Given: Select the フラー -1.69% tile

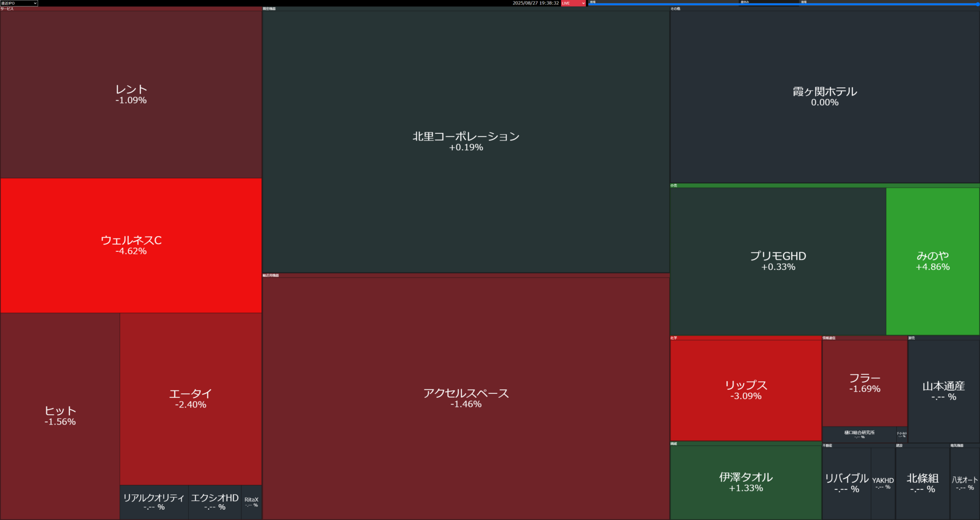Looking at the screenshot, I should click(865, 383).
